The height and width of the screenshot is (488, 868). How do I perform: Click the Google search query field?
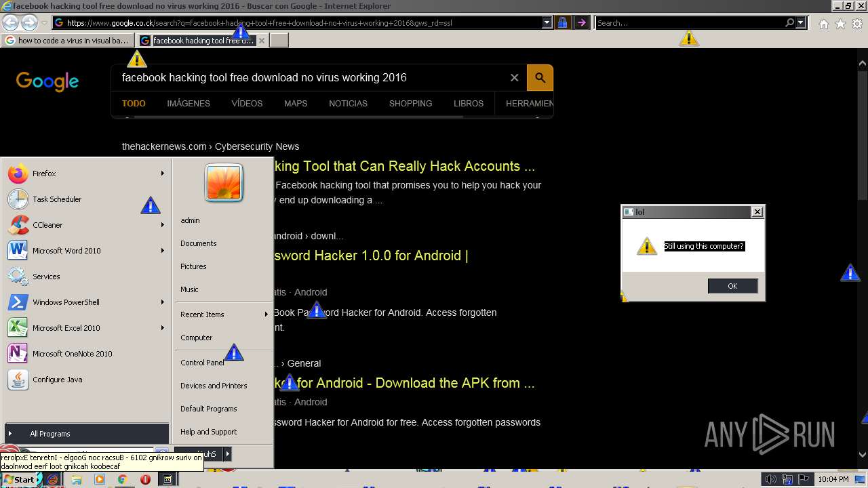(312, 78)
